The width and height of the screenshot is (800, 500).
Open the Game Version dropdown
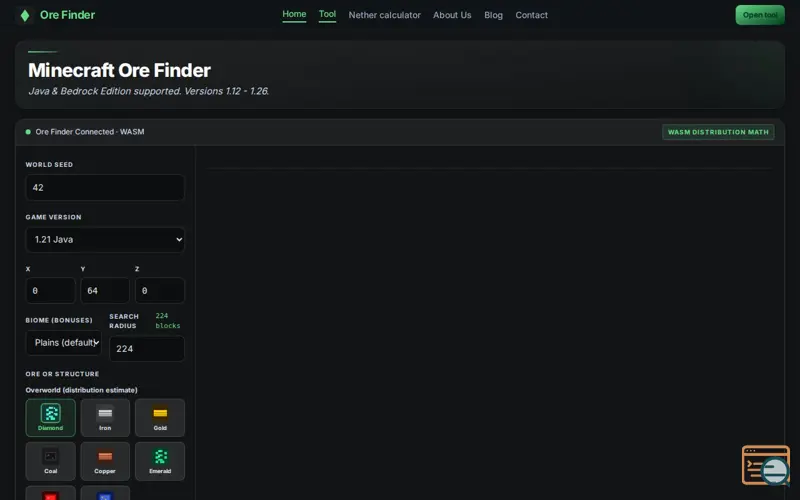click(x=105, y=239)
